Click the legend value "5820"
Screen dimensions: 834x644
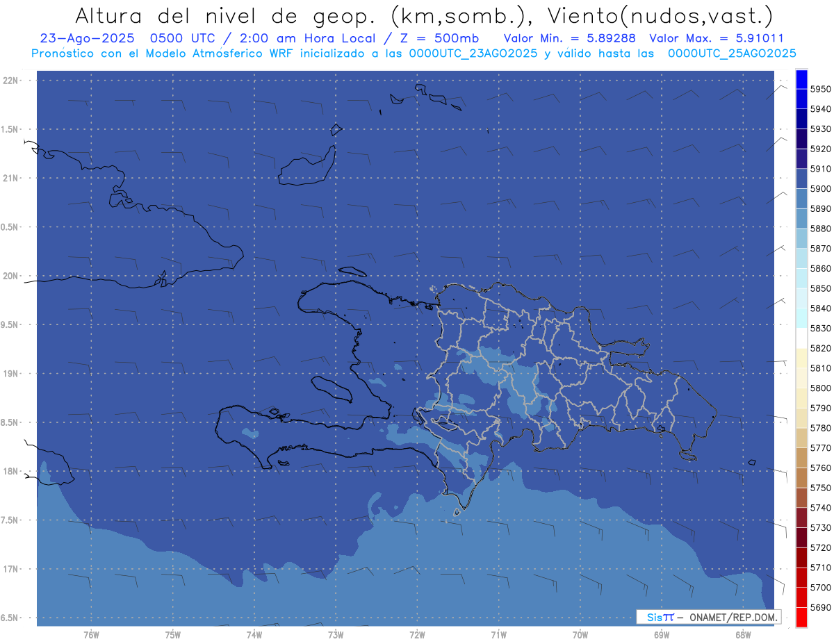point(821,348)
